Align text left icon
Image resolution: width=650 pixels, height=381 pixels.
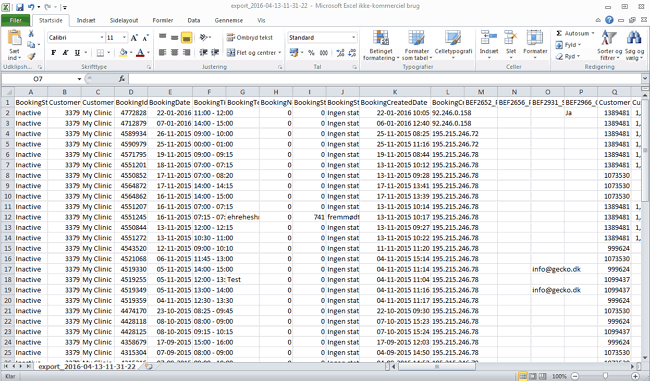click(x=162, y=53)
